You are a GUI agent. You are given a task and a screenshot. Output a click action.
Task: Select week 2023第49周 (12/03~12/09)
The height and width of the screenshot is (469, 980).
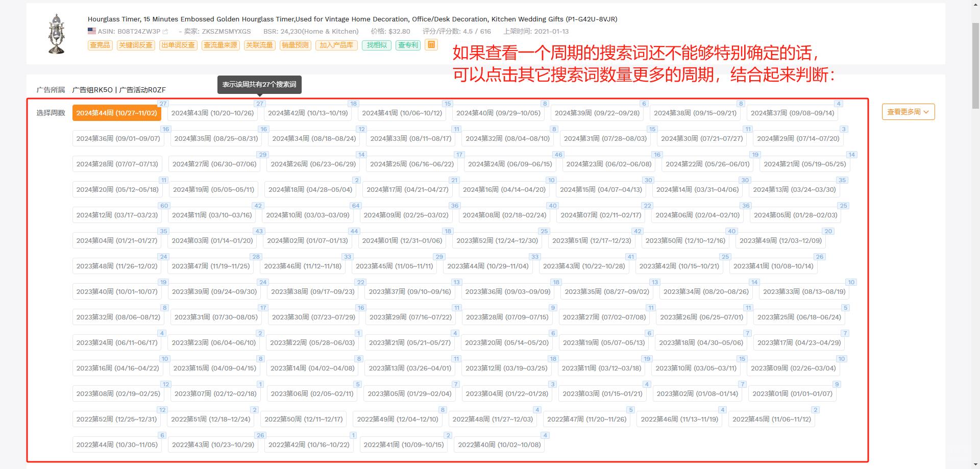tap(780, 240)
